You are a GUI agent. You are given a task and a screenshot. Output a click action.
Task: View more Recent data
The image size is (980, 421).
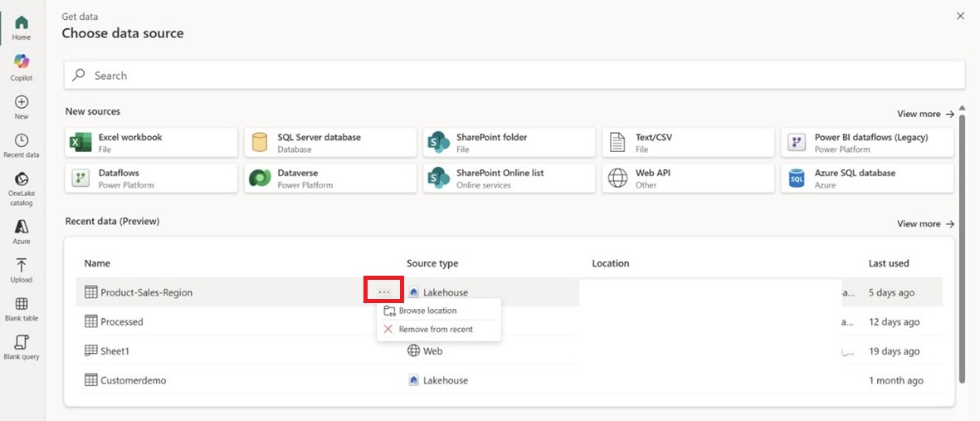coord(925,223)
